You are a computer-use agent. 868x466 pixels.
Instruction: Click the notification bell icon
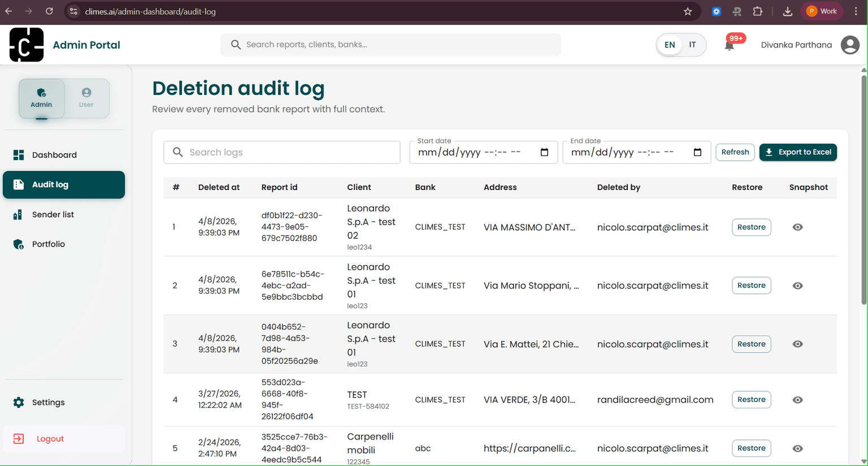730,46
